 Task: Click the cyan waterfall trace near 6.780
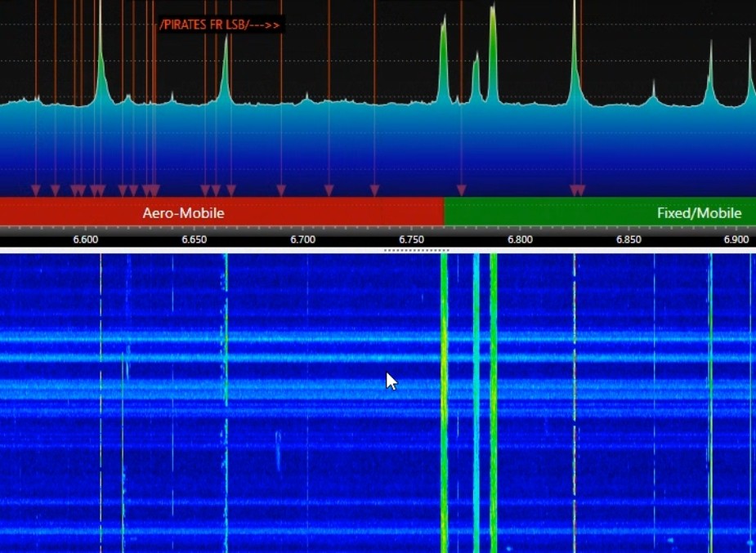coord(476,403)
